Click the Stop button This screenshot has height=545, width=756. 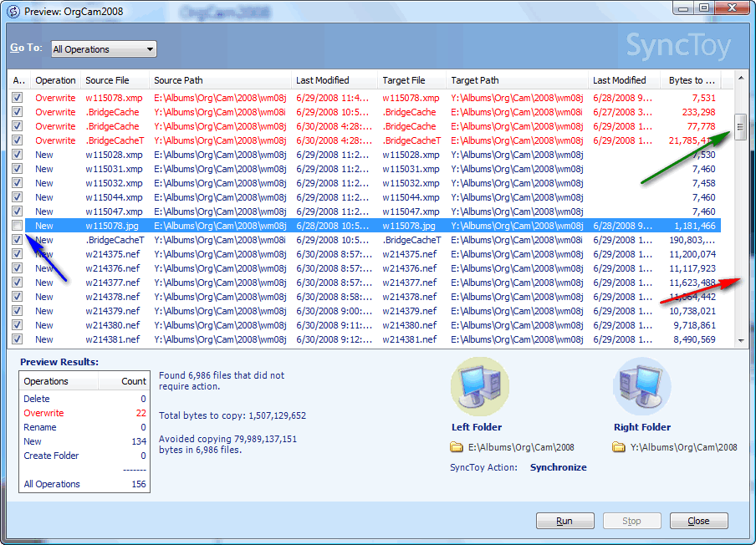[631, 521]
